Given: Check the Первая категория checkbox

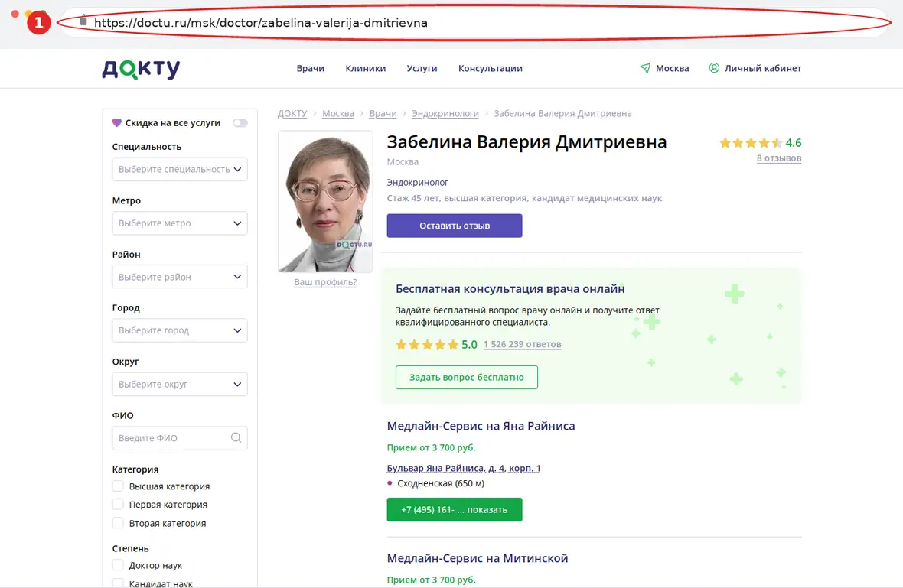Looking at the screenshot, I should coord(118,505).
